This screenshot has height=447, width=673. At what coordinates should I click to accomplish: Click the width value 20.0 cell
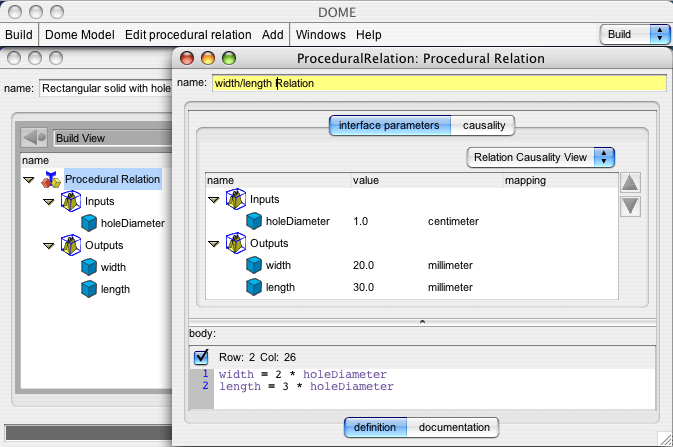pyautogui.click(x=363, y=265)
